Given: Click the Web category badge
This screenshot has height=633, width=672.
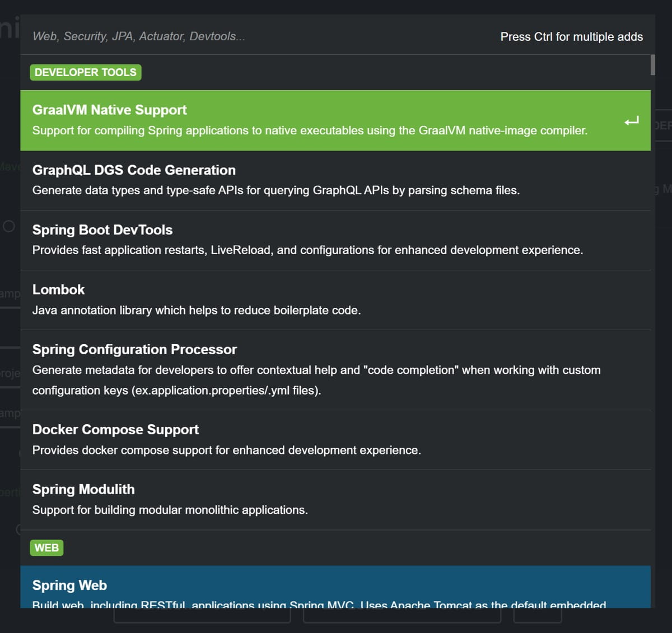Looking at the screenshot, I should [x=46, y=548].
